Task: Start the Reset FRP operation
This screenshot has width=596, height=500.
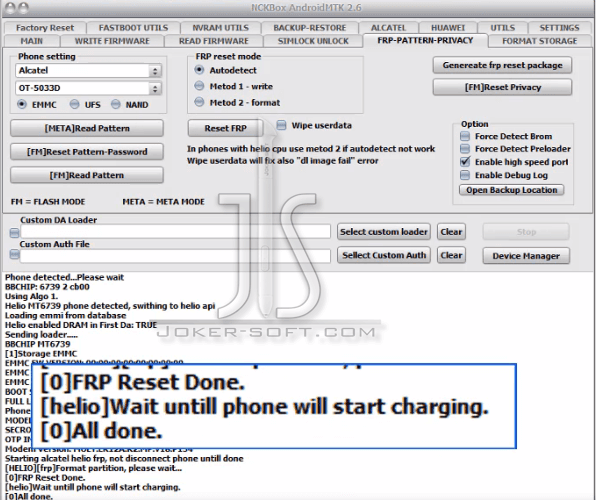Action: tap(225, 128)
